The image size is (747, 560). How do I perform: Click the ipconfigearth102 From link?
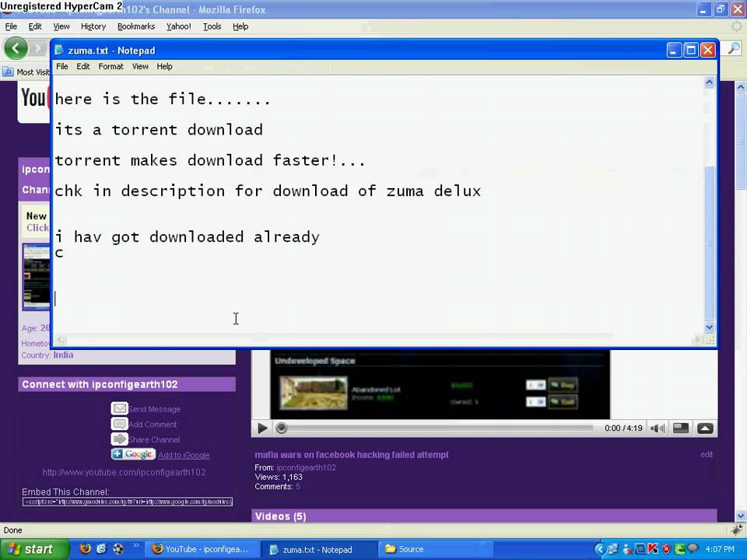307,467
